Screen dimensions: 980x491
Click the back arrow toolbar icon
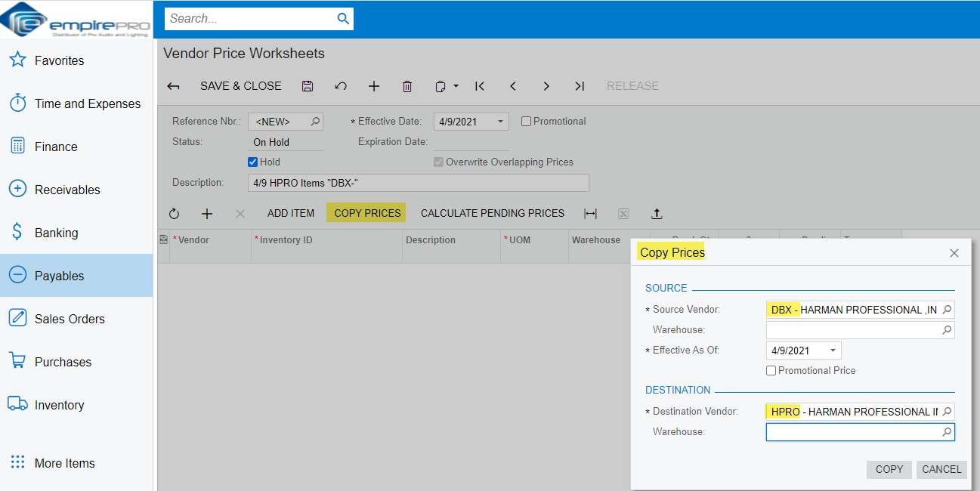[x=173, y=86]
